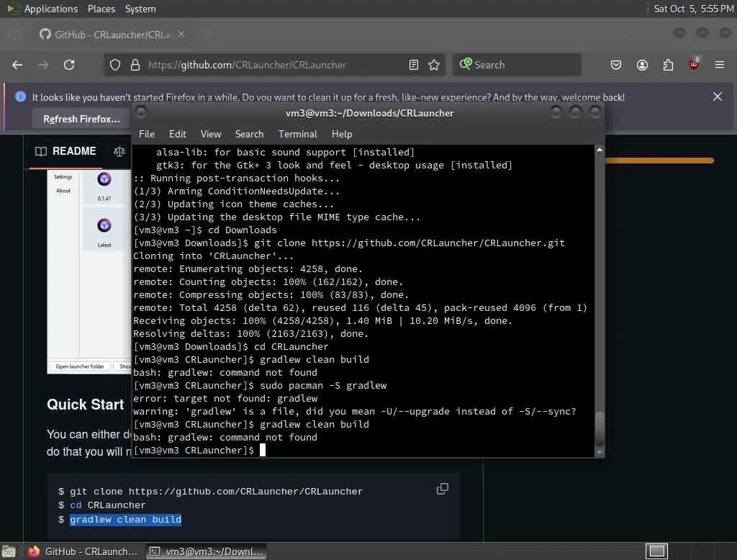This screenshot has height=560, width=737.
Task: Open the terminal Edit menu
Action: click(177, 134)
